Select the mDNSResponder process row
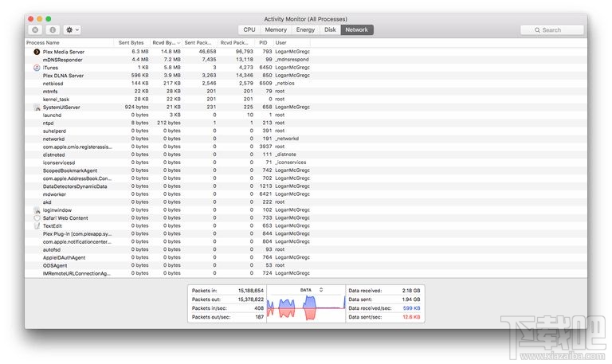612x364 pixels. pyautogui.click(x=306, y=60)
